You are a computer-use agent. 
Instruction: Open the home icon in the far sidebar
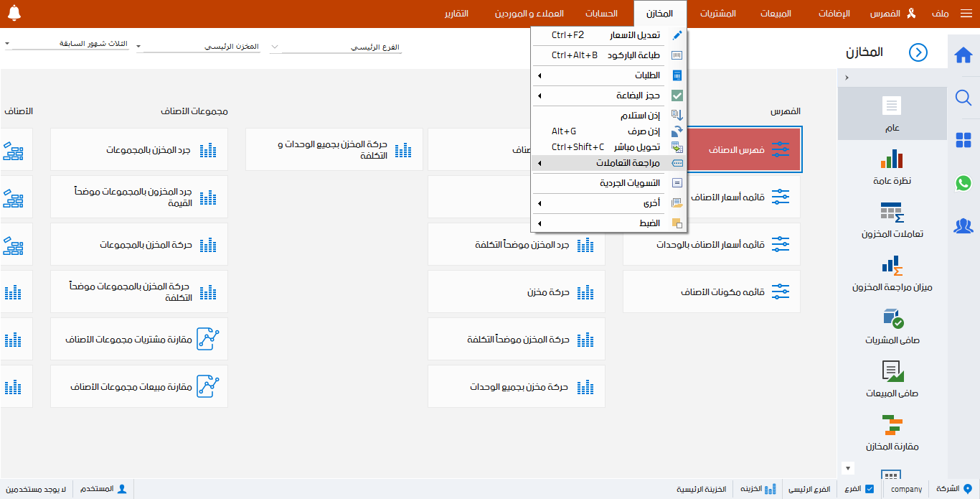coord(963,54)
